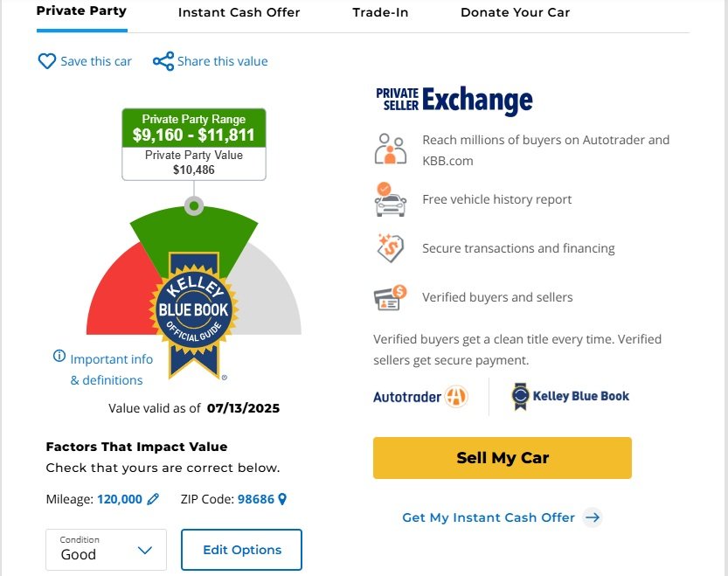Click the Sell My Car button

pyautogui.click(x=503, y=457)
